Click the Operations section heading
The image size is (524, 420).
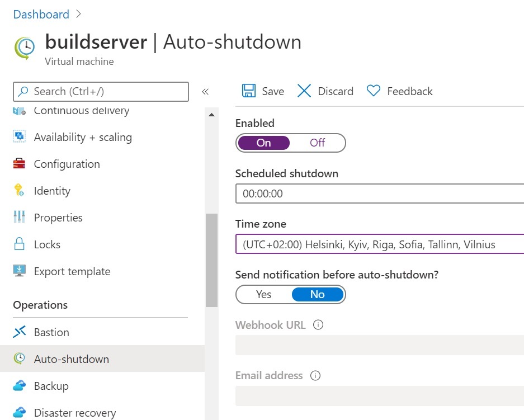(40, 305)
